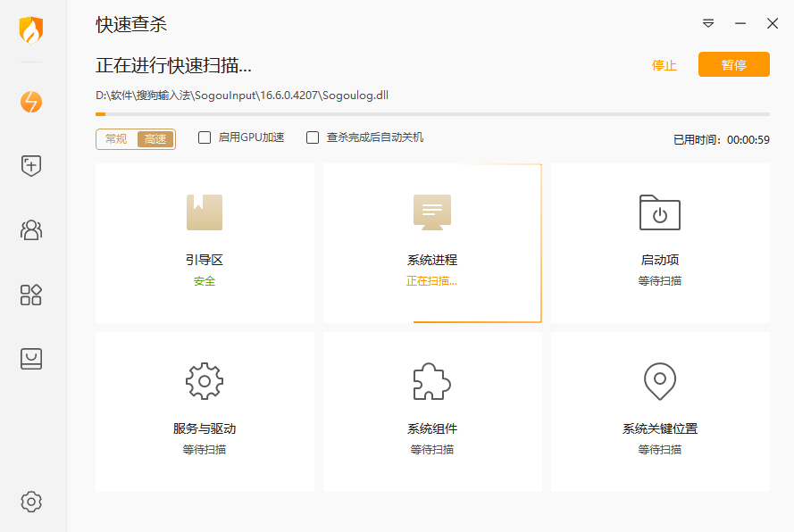Image resolution: width=794 pixels, height=532 pixels.
Task: Click the 正在进行快速扫描... heading
Action: coord(173,65)
